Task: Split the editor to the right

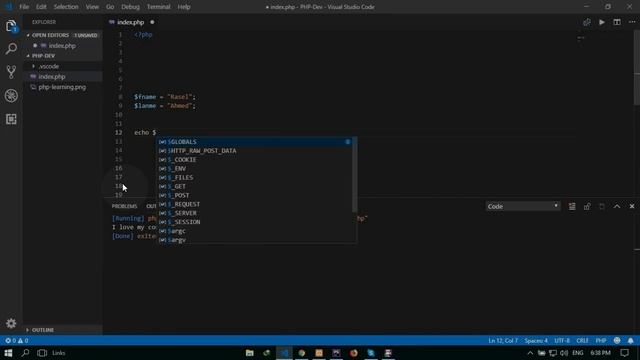Action: 617,22
